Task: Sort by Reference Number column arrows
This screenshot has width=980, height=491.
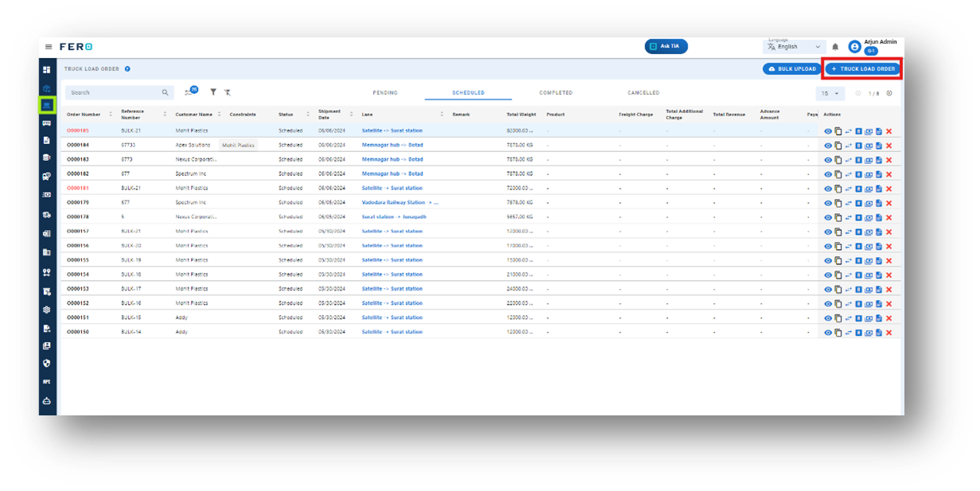Action: (x=165, y=115)
